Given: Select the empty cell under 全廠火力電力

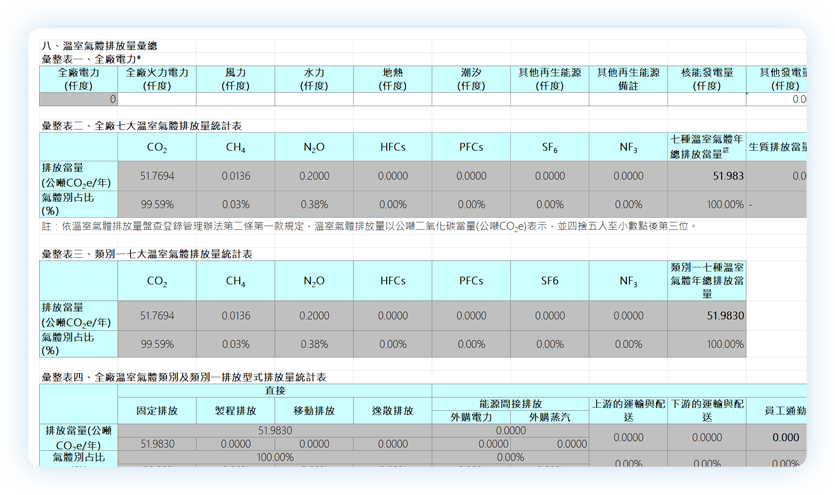Looking at the screenshot, I should (x=157, y=99).
